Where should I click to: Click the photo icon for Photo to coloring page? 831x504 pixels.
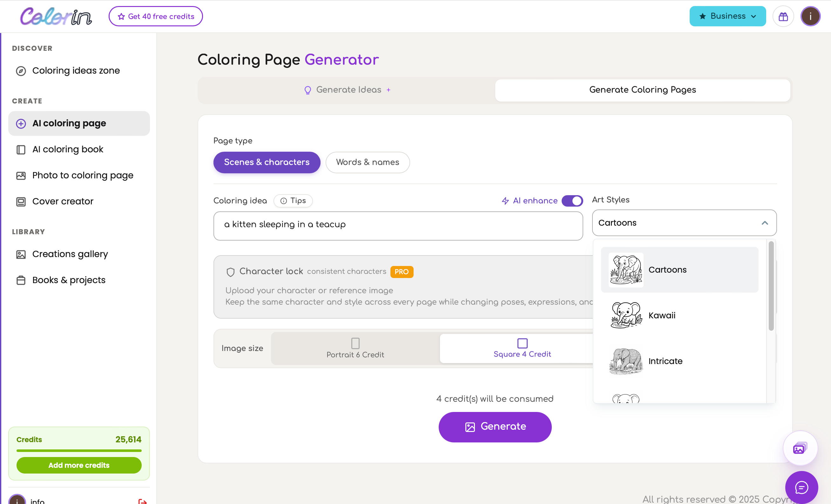coord(21,176)
